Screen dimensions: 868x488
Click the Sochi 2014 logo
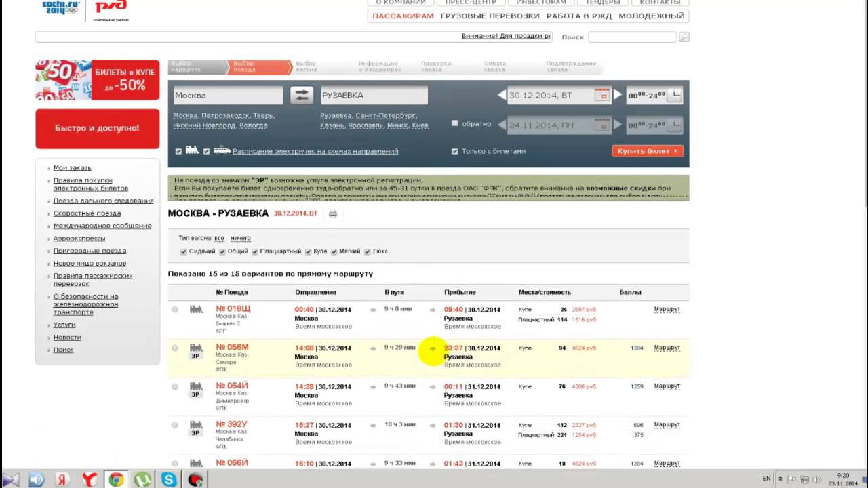[x=60, y=7]
